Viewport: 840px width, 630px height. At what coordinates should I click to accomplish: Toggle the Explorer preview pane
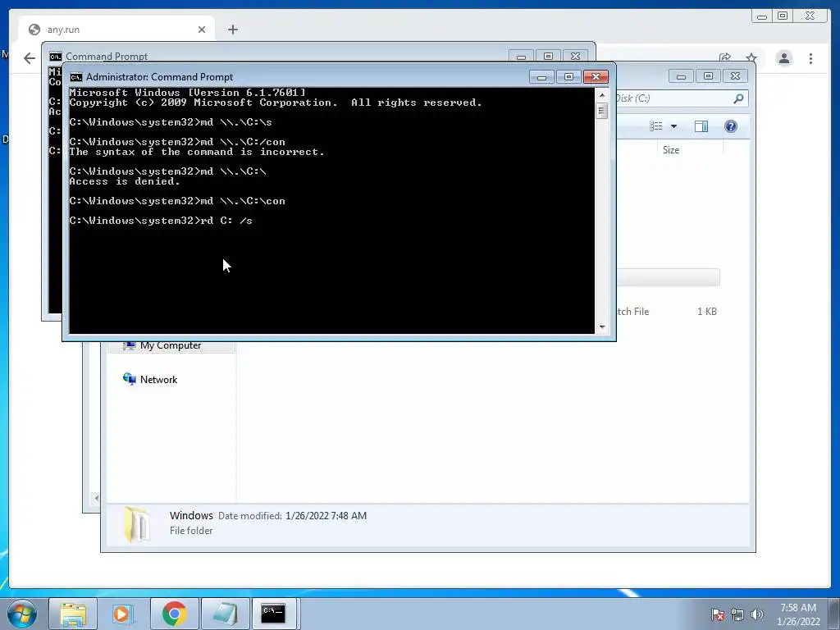point(701,126)
